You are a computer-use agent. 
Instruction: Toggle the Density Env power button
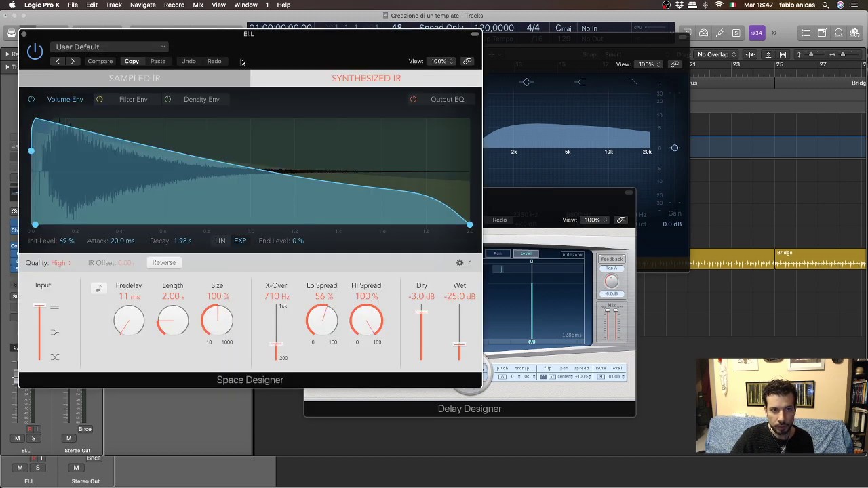pos(167,99)
